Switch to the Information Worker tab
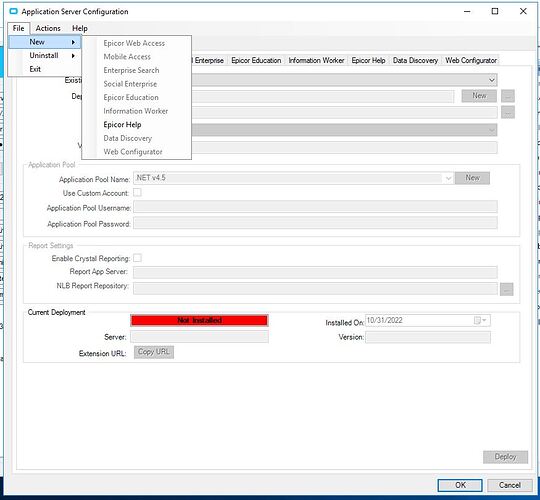 (x=316, y=60)
